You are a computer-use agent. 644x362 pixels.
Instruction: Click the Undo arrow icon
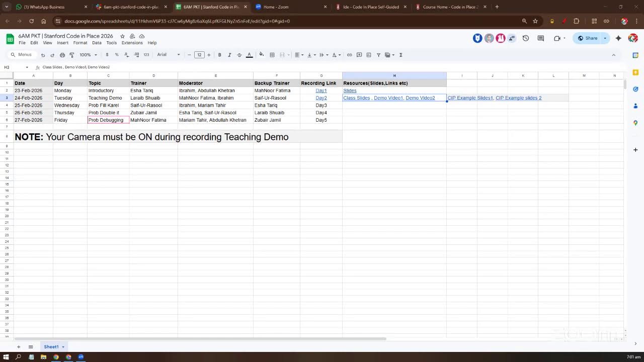click(x=43, y=55)
